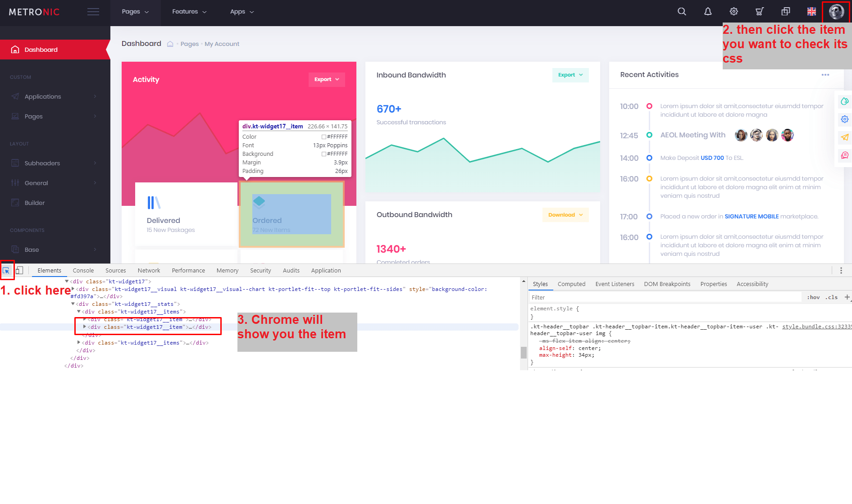
Task: Toggle the device emulation mode icon
Action: (x=19, y=270)
